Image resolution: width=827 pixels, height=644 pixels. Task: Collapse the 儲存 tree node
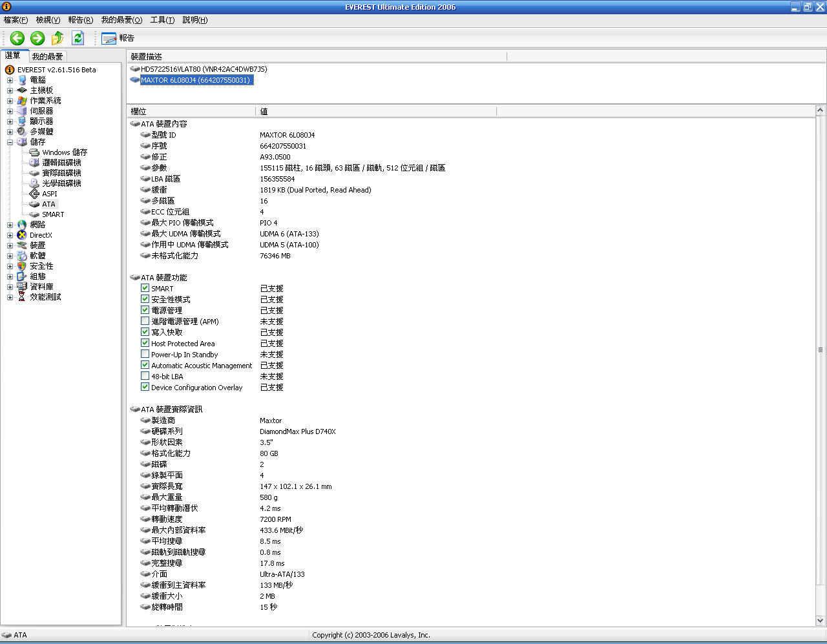10,142
